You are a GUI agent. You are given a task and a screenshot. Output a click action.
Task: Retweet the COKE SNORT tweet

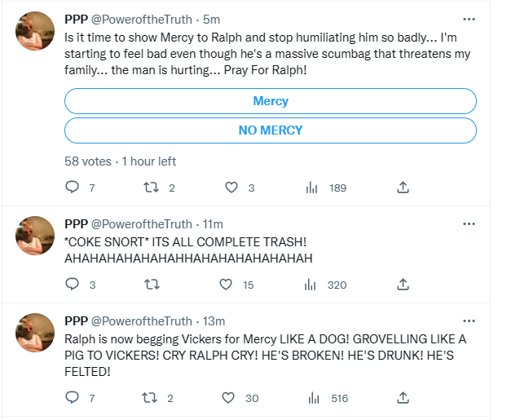tap(150, 285)
